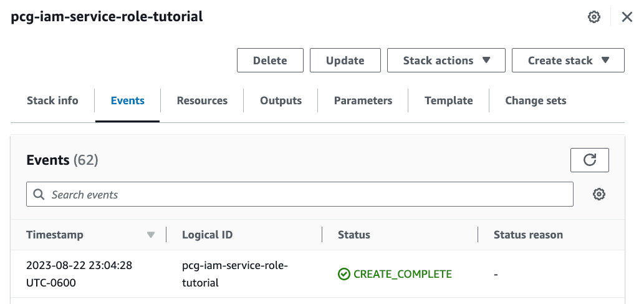Select the Events tab

tap(127, 101)
